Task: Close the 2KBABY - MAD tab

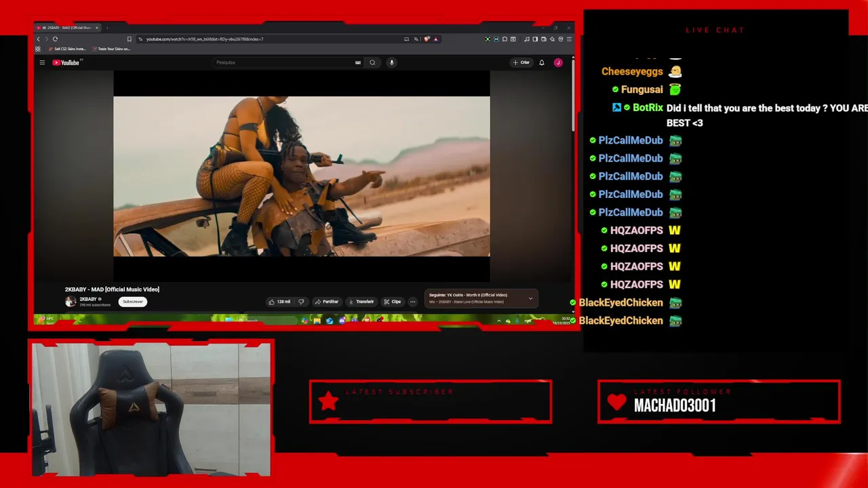Action: point(96,28)
